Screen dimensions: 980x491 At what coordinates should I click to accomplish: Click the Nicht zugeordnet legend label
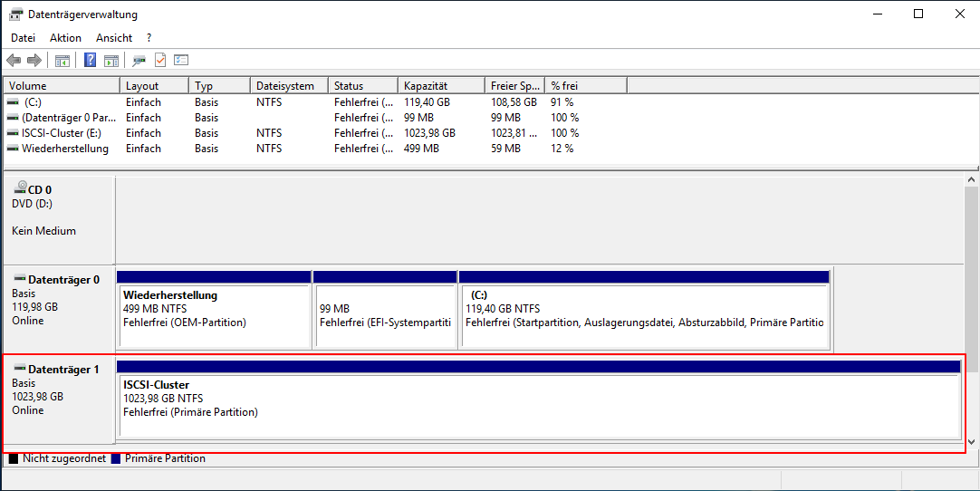click(x=64, y=458)
